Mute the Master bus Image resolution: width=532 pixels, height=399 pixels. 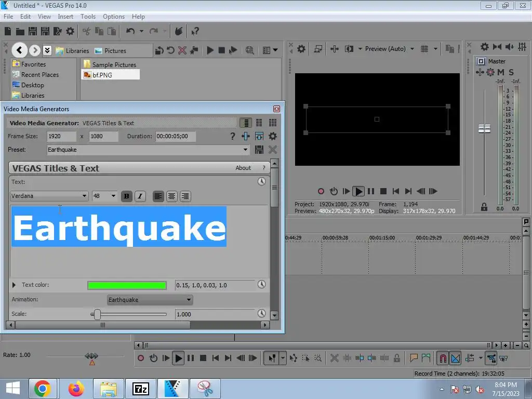point(501,72)
